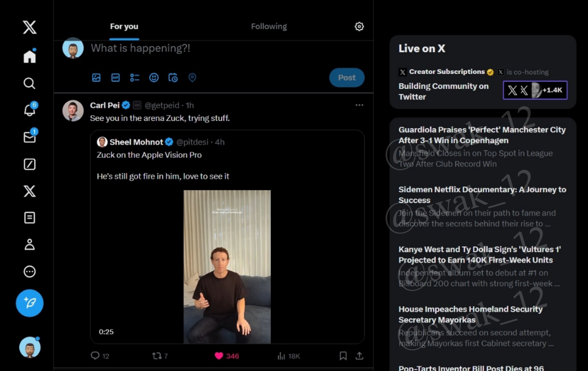Click the +1.4K listeners box
Image resolution: width=588 pixels, height=371 pixels.
tap(535, 90)
